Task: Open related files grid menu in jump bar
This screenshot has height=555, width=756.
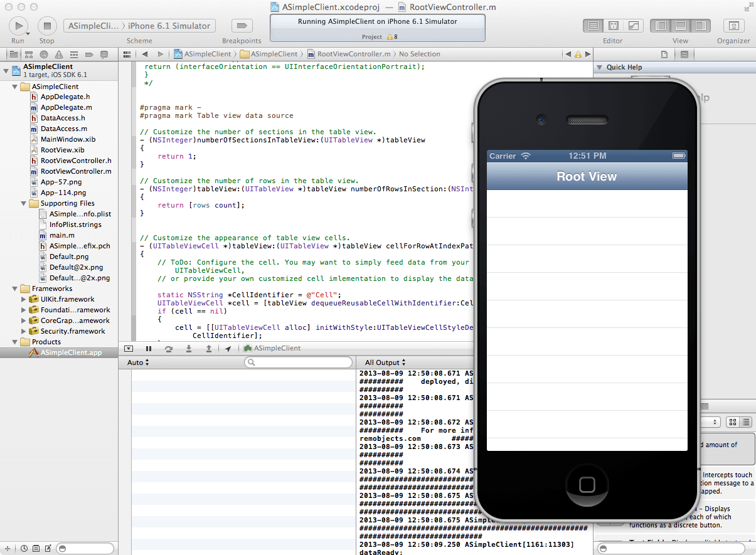Action: click(127, 55)
